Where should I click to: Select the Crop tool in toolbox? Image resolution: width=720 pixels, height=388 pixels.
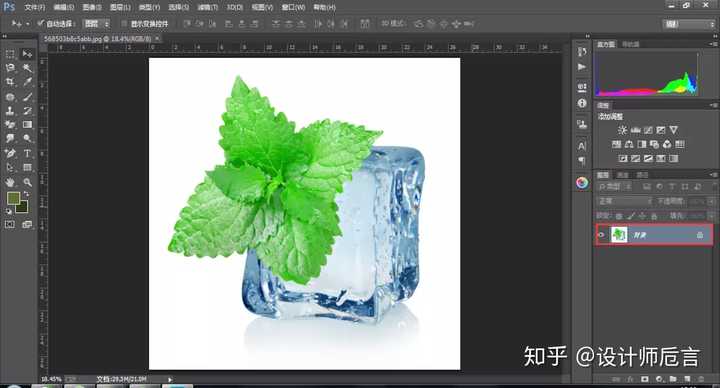10,82
